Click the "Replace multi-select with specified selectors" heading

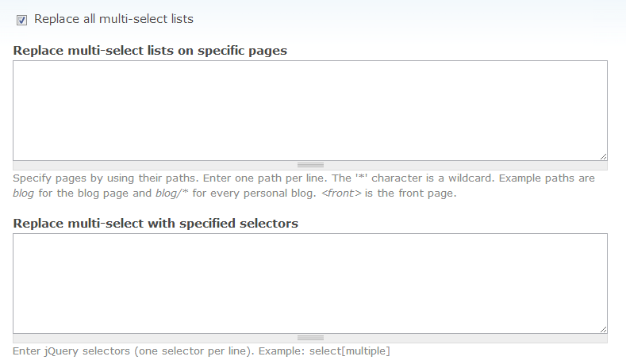156,224
